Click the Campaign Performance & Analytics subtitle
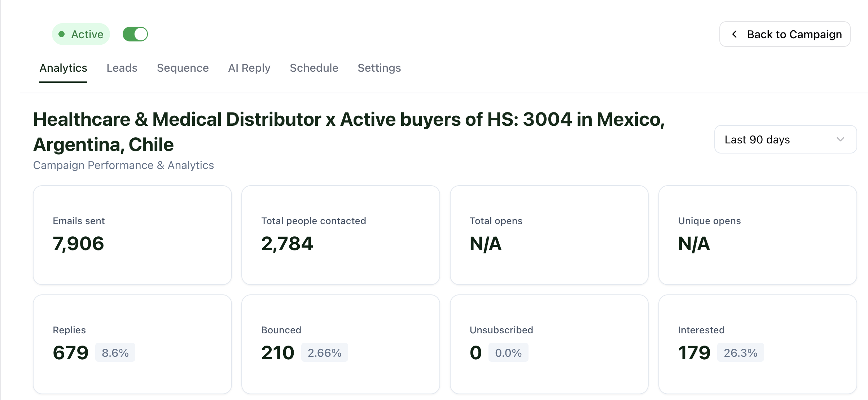Viewport: 868px width, 400px height. pos(123,165)
